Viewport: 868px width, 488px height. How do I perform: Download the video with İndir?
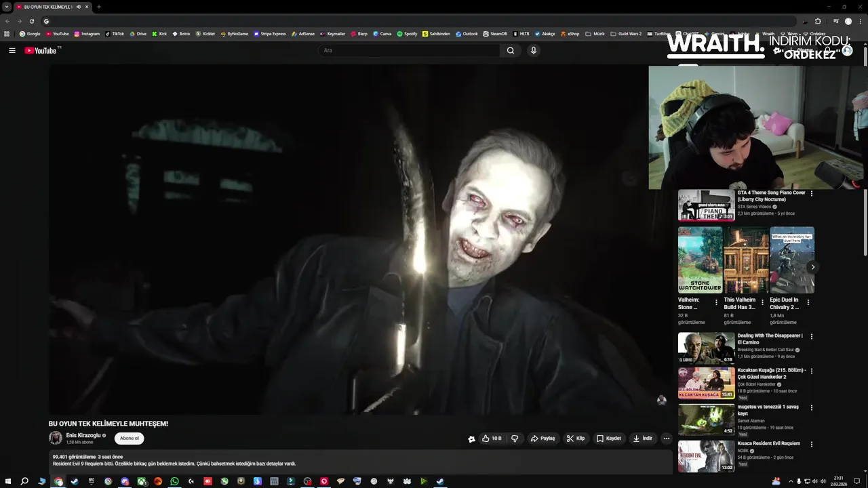tap(643, 439)
